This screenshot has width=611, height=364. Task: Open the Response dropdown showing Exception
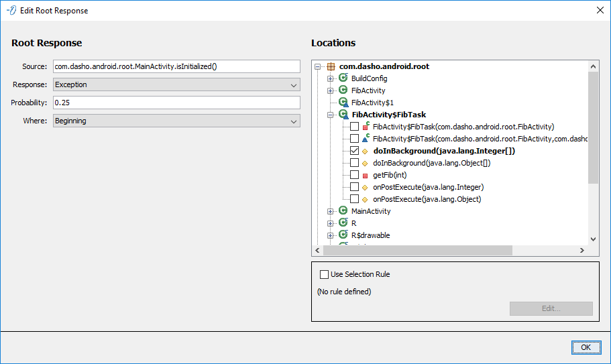[176, 84]
